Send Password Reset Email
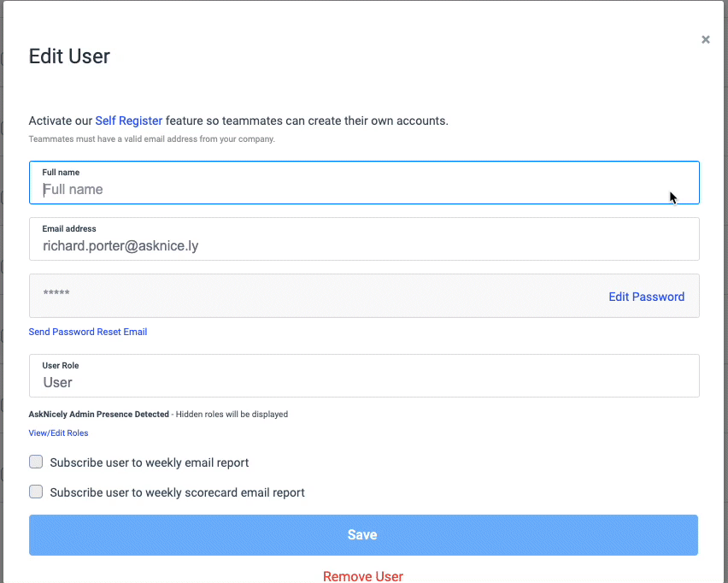 click(88, 332)
